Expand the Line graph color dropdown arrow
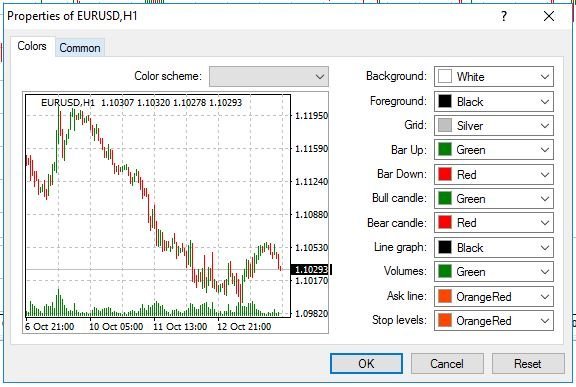The height and width of the screenshot is (387, 576). 544,248
